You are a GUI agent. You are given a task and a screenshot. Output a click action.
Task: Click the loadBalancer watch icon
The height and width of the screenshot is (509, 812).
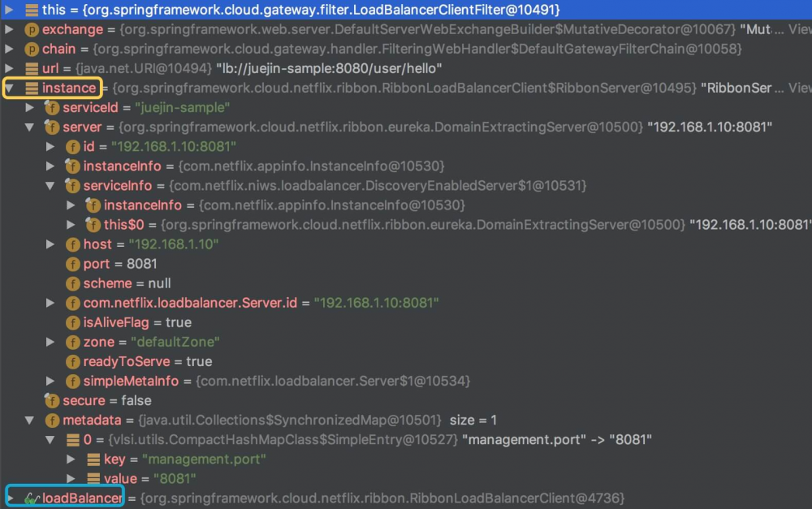[32, 498]
